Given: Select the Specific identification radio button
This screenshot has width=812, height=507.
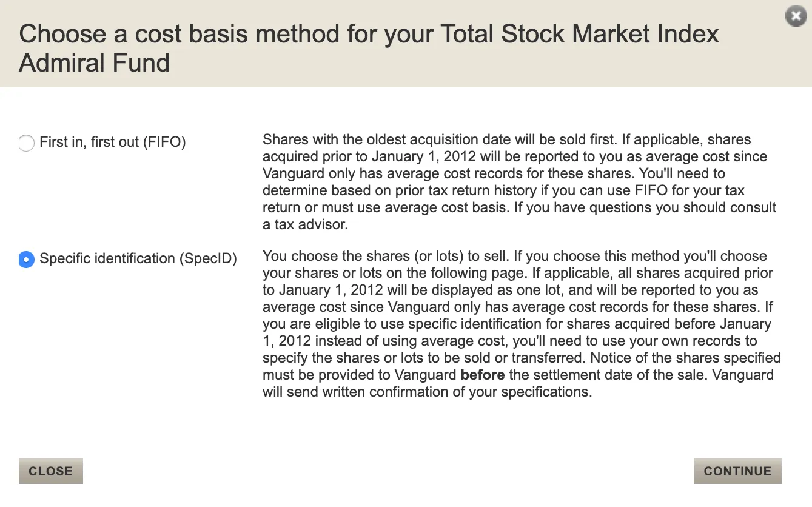Looking at the screenshot, I should point(26,260).
